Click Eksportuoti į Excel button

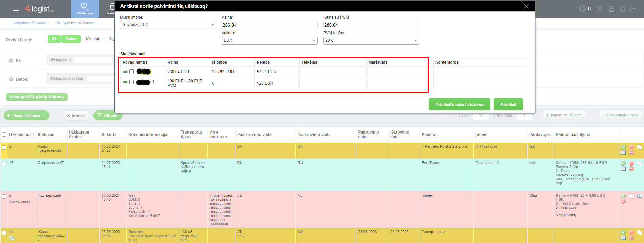[x=621, y=115]
